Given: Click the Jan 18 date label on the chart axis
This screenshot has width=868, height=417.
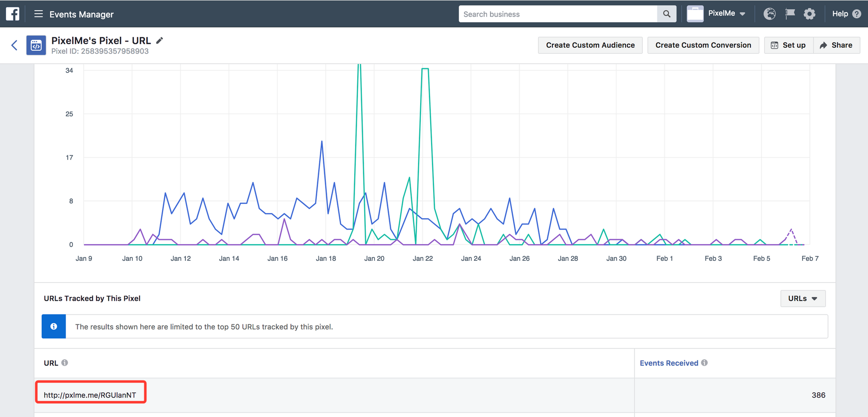Looking at the screenshot, I should (x=326, y=258).
